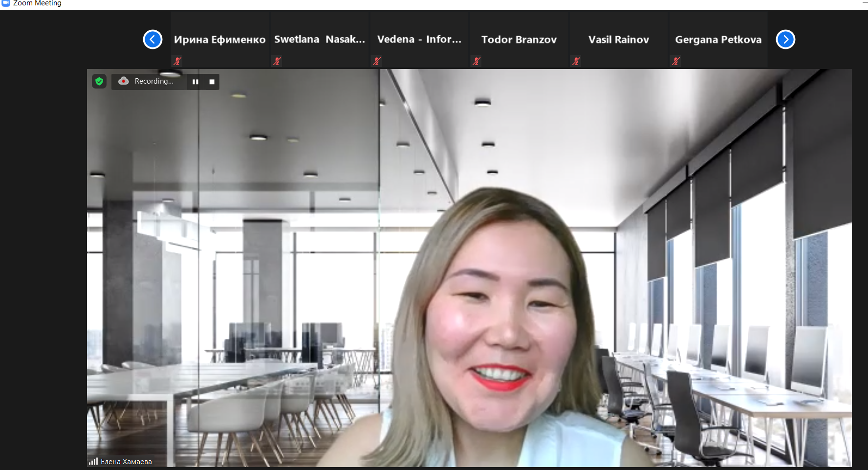
Task: Select Todor Branzov participant tile
Action: click(519, 40)
